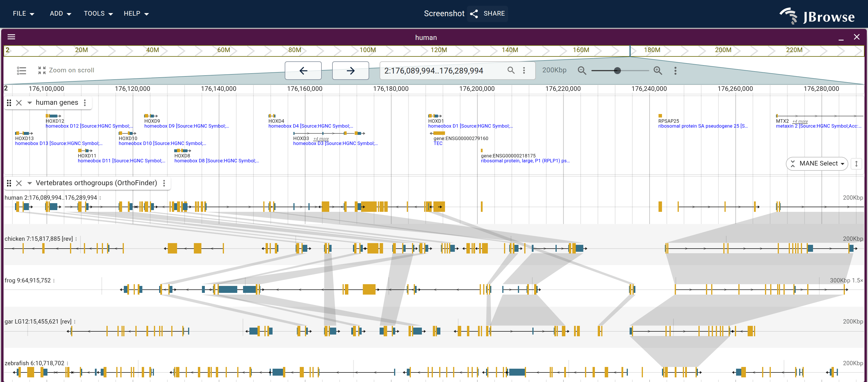Grab the human genes track drag handle
Viewport: 868px width, 382px height.
(9, 102)
